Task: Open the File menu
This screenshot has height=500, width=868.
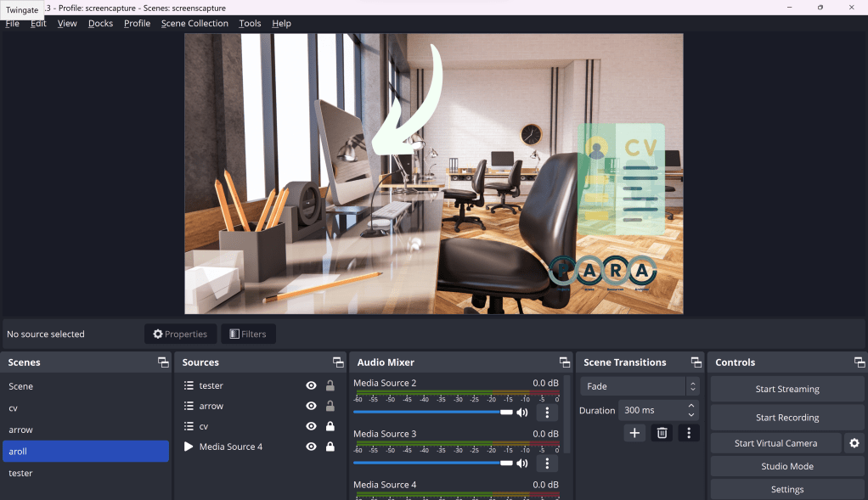Action: coord(12,23)
